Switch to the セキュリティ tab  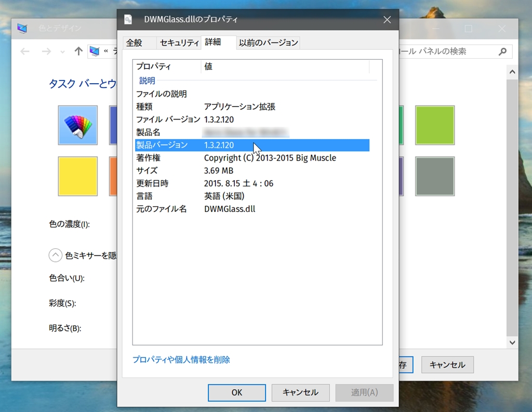click(x=179, y=43)
